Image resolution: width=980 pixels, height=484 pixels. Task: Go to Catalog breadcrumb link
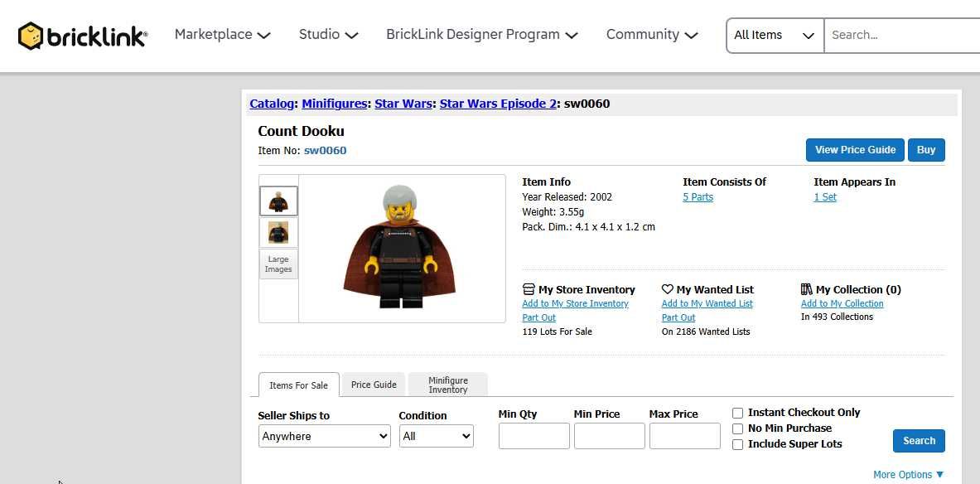click(272, 104)
